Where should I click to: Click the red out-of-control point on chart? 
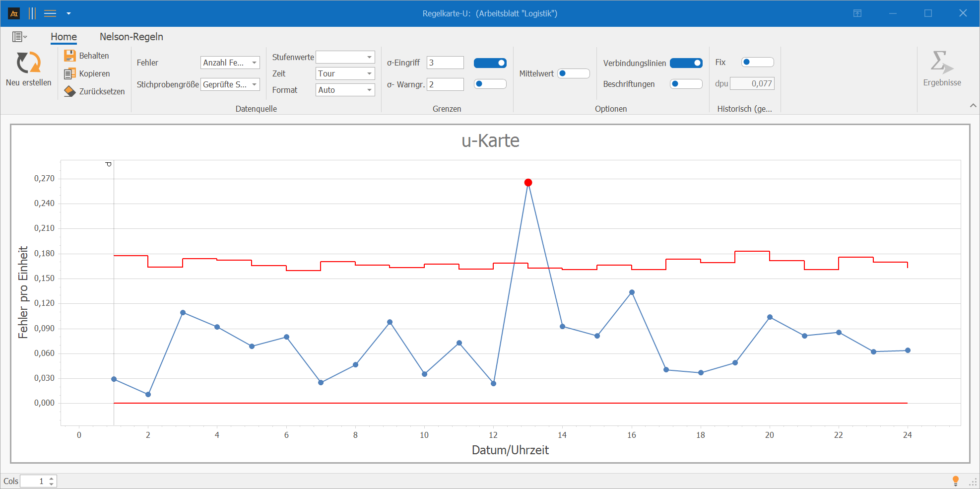(x=528, y=183)
